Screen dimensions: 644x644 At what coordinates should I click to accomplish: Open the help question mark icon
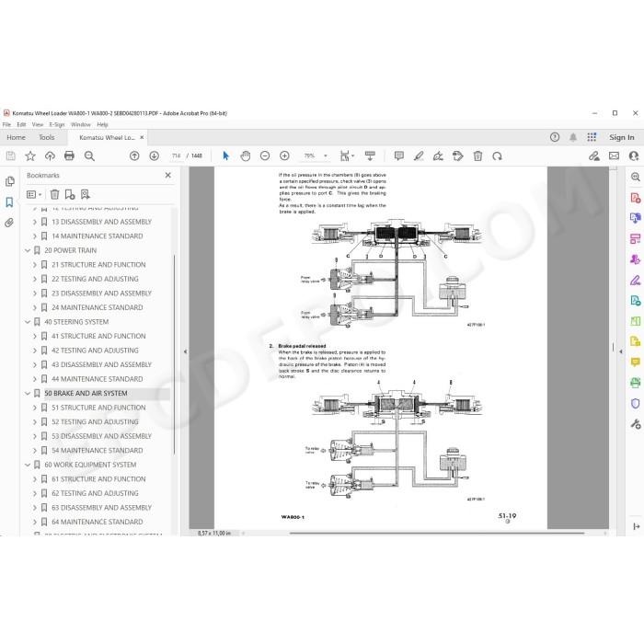pos(555,137)
